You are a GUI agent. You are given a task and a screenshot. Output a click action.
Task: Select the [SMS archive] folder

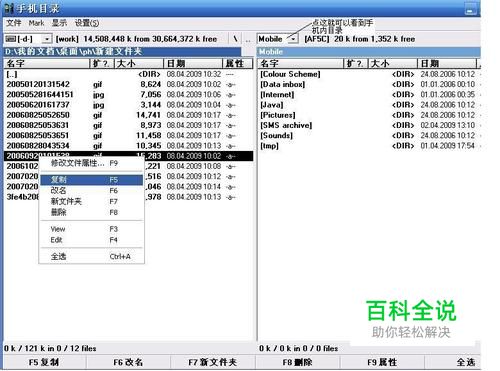point(369,125)
